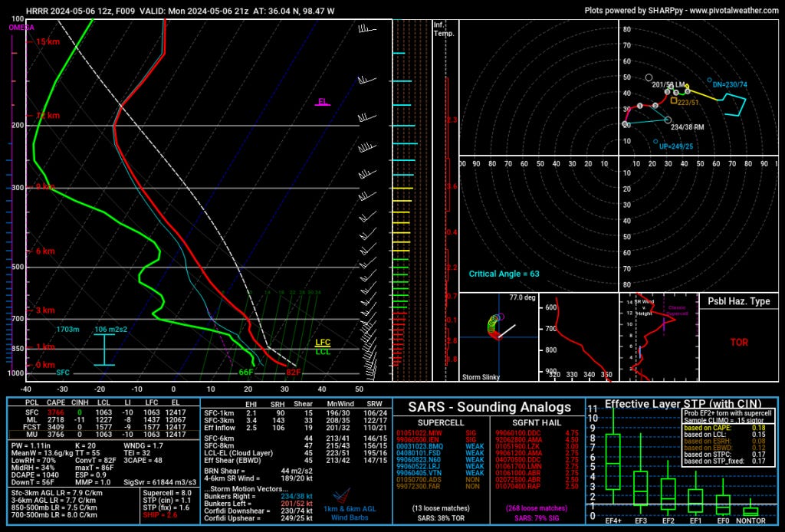Click the (268 loose matches) text

click(x=537, y=508)
